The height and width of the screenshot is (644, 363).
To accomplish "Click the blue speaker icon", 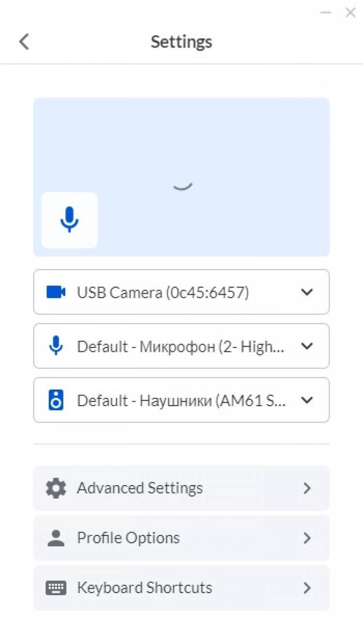I will 56,400.
